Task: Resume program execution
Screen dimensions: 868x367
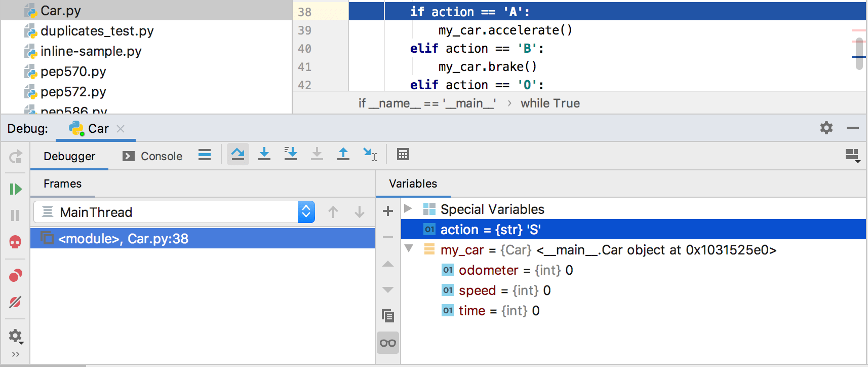Action: (16, 189)
